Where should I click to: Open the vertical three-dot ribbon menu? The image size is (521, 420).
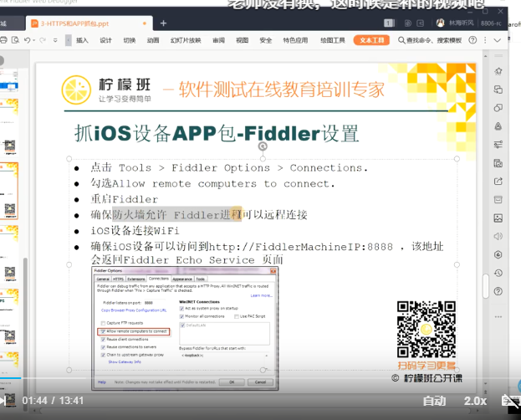pyautogui.click(x=485, y=40)
